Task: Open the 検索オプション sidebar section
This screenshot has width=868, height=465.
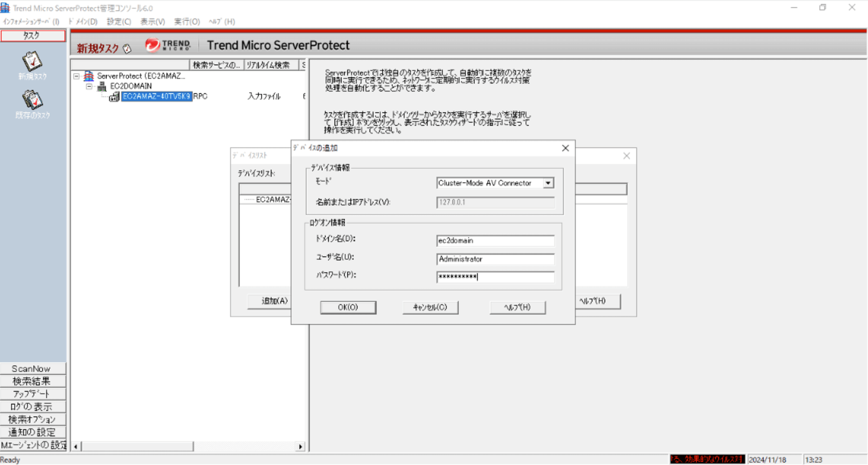Action: pos(33,419)
